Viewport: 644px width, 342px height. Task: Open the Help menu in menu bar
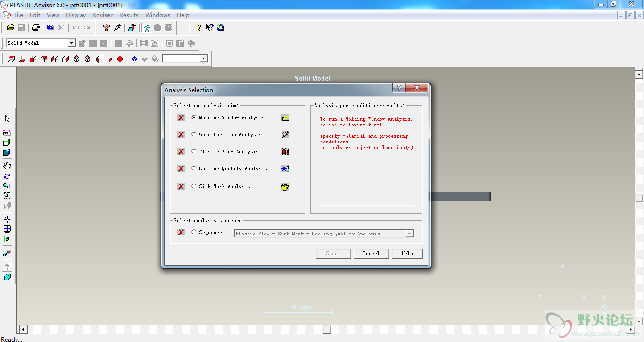tap(183, 15)
